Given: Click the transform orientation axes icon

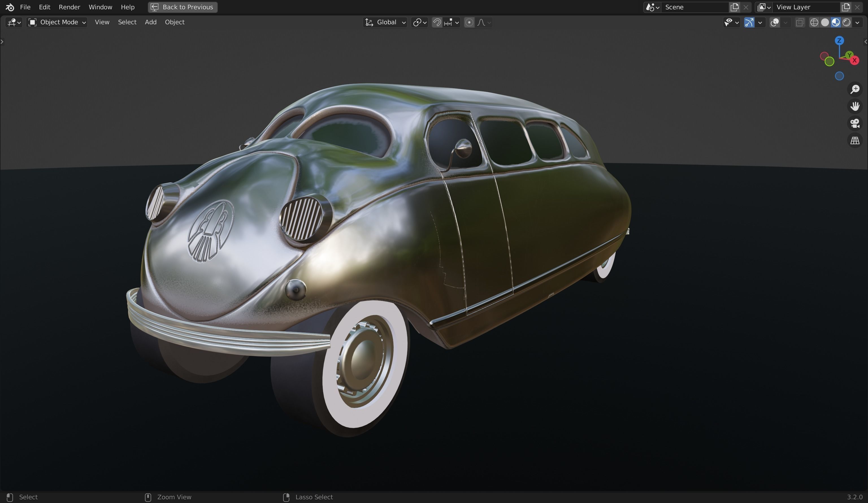Looking at the screenshot, I should (x=369, y=22).
